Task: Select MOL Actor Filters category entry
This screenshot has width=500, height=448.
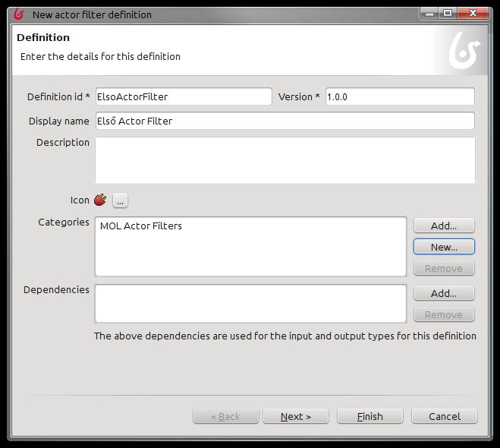Action: pos(141,226)
